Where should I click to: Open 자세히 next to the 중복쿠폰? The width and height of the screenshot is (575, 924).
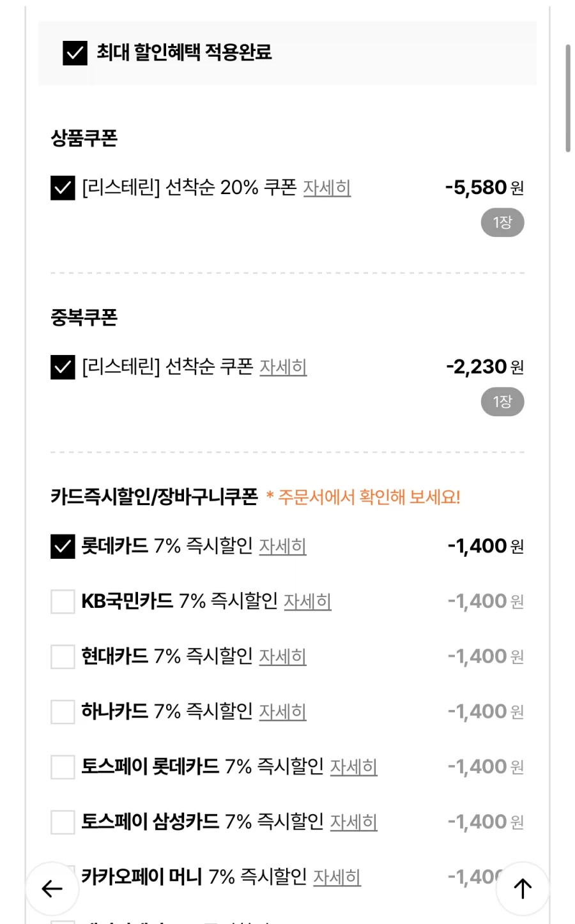pyautogui.click(x=284, y=368)
